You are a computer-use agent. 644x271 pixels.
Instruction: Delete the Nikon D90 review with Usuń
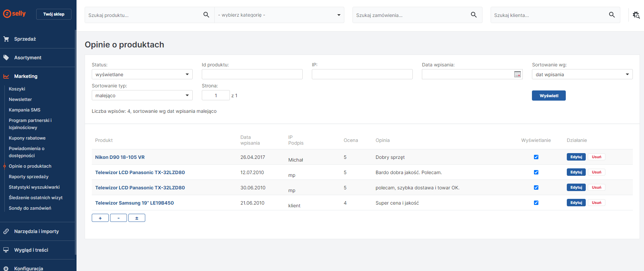point(596,157)
